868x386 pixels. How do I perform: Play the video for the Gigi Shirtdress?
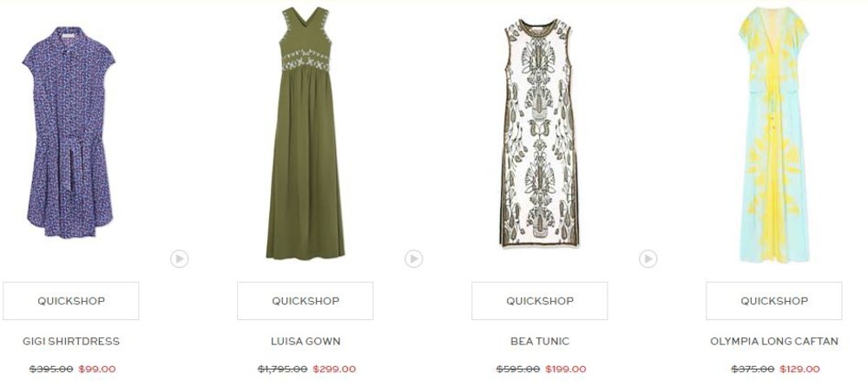pyautogui.click(x=180, y=258)
